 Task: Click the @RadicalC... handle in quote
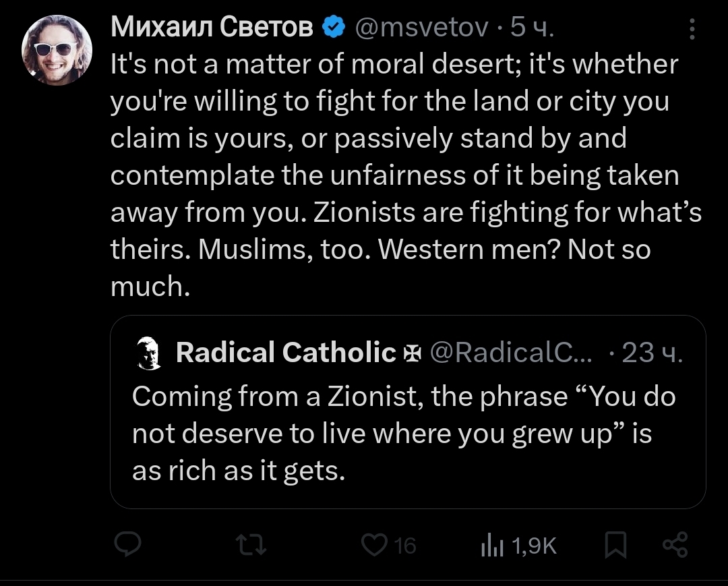(x=511, y=353)
